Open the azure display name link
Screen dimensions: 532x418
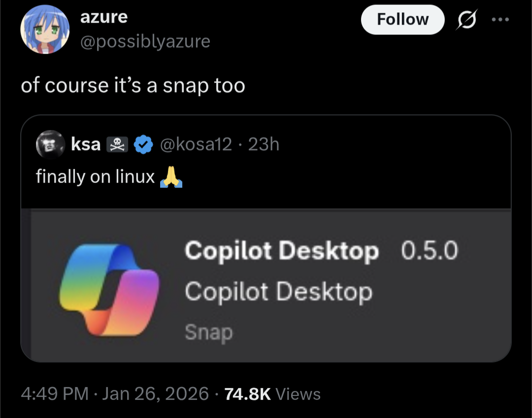click(104, 17)
